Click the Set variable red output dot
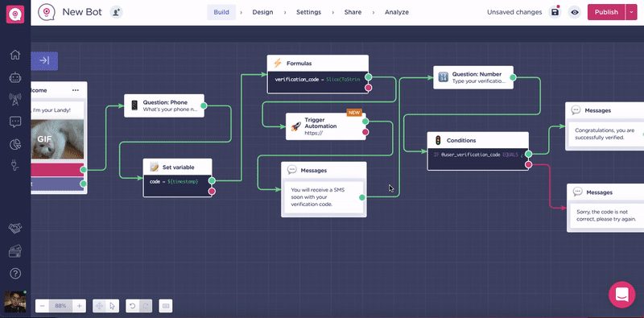 click(212, 191)
